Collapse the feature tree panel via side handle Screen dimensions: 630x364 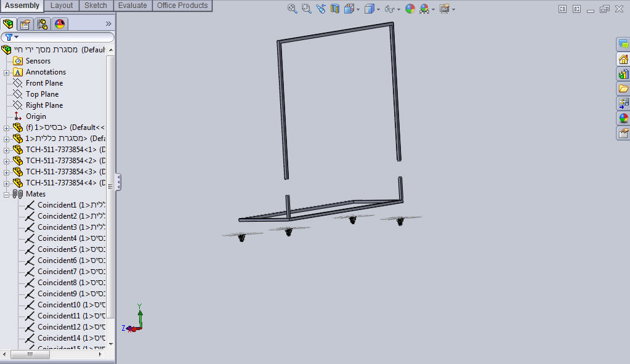click(x=118, y=182)
